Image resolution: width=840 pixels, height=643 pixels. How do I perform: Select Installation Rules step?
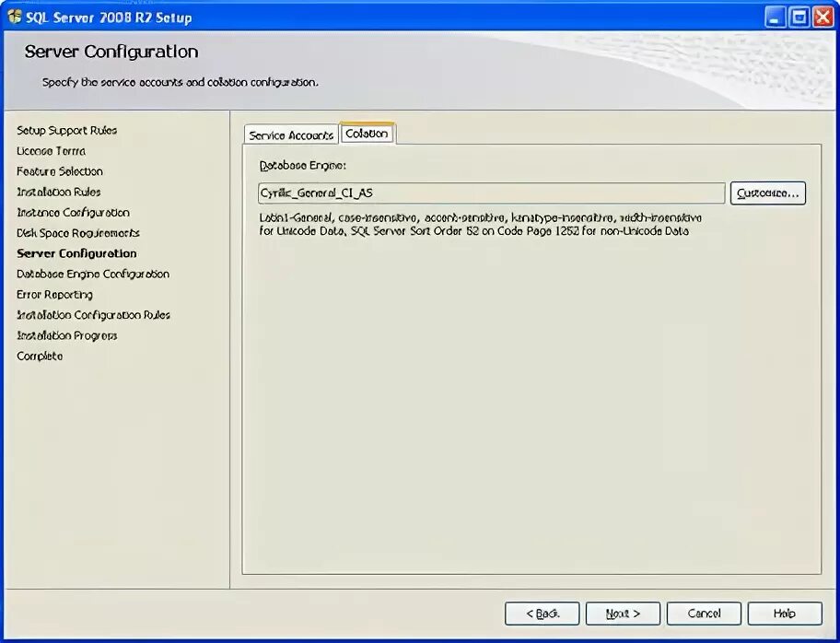point(58,192)
